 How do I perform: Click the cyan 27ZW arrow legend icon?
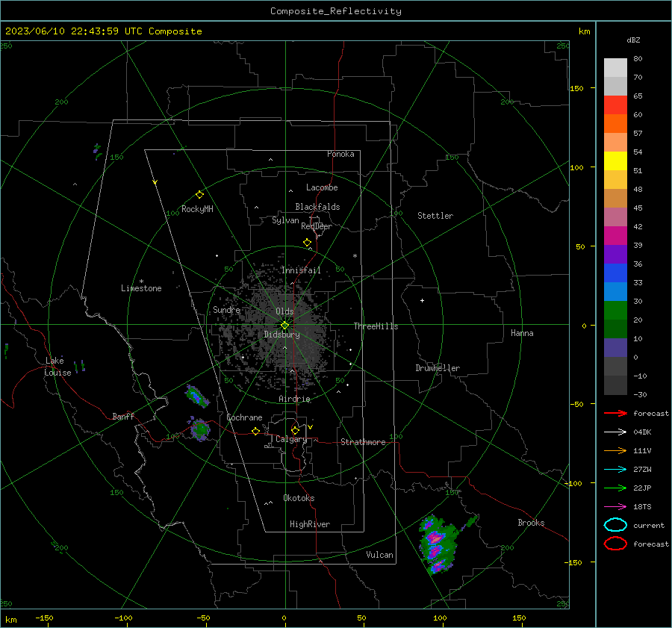[x=615, y=470]
